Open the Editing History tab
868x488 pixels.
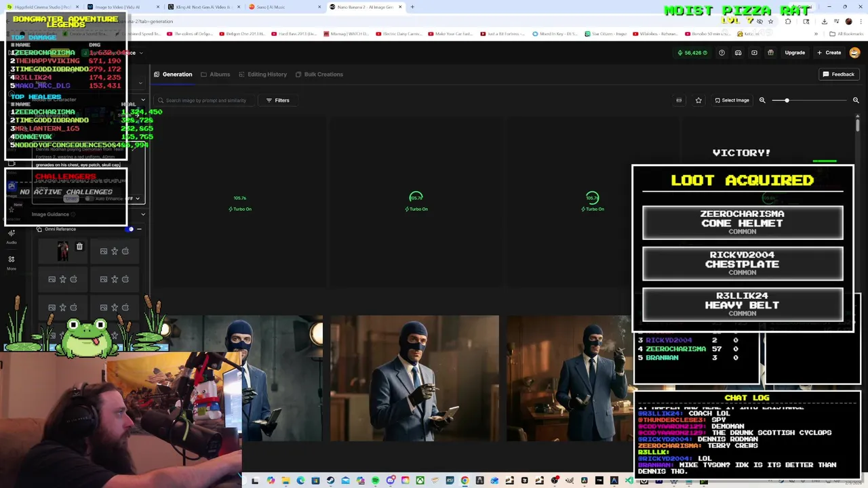262,75
